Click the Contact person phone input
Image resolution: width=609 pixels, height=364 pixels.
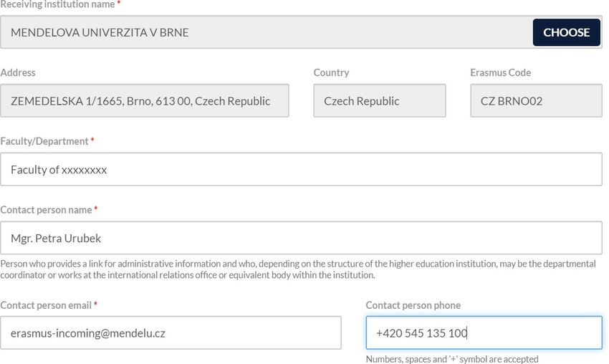[x=484, y=333]
